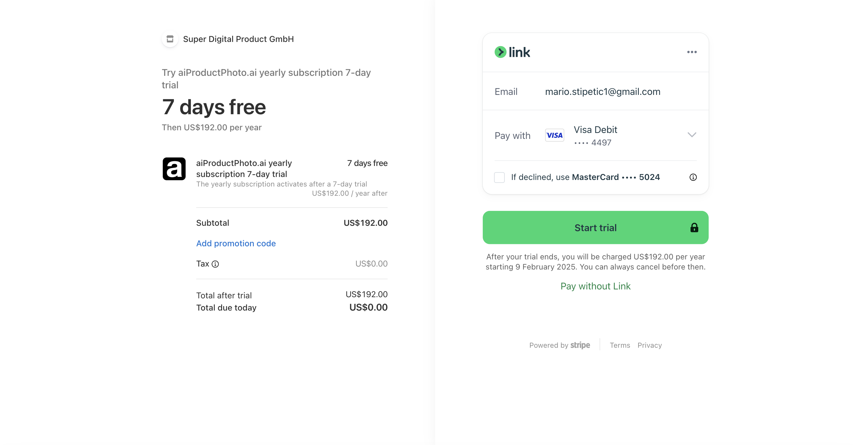Open the Privacy link
This screenshot has height=445, width=868.
click(649, 345)
